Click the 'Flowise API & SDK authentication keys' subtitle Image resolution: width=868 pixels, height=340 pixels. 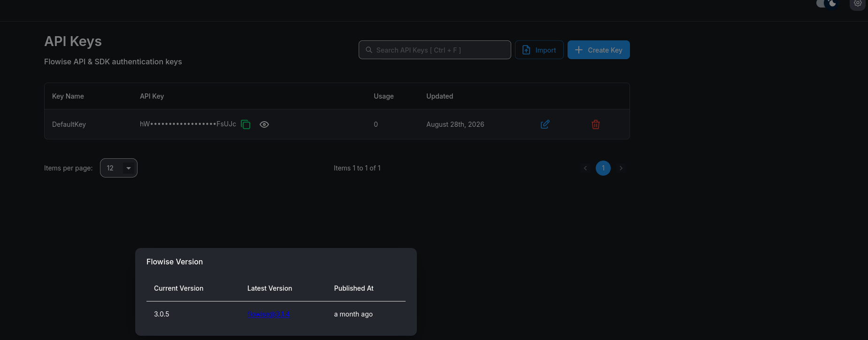coord(113,62)
